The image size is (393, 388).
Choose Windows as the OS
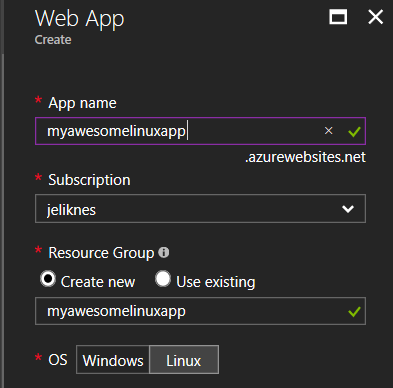click(x=113, y=360)
